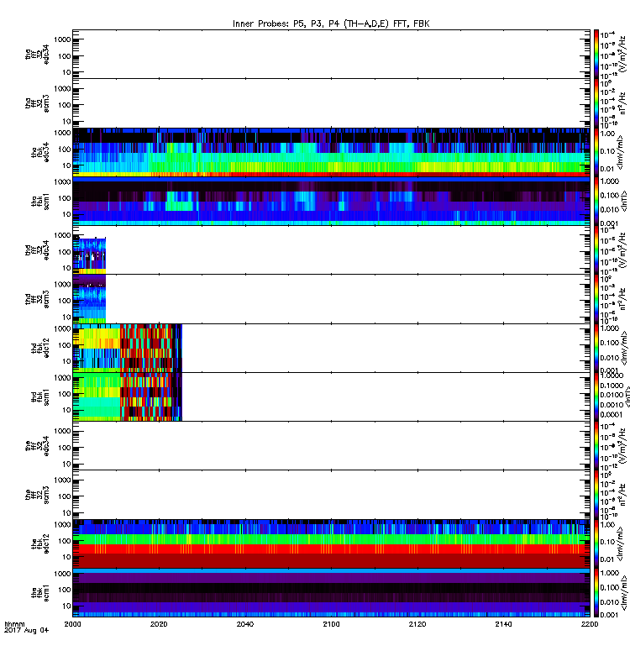Click the '100' tick of tha fbk scm1 axis
The width and height of the screenshot is (630, 672).
[65, 198]
